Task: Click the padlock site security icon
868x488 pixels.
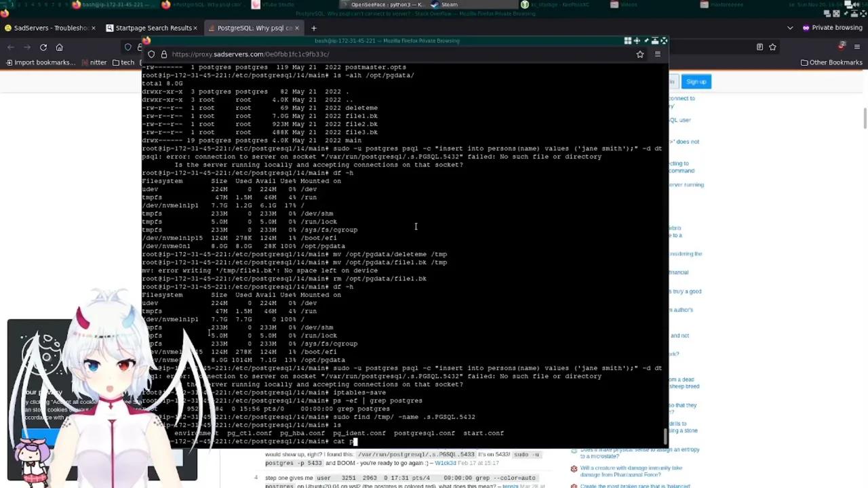Action: click(x=164, y=54)
